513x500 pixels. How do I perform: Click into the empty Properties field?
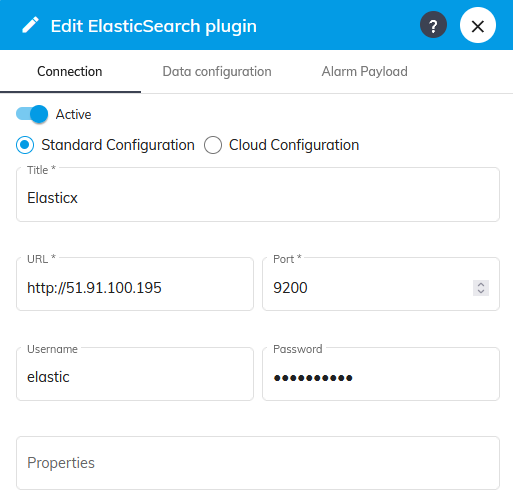[x=258, y=463]
